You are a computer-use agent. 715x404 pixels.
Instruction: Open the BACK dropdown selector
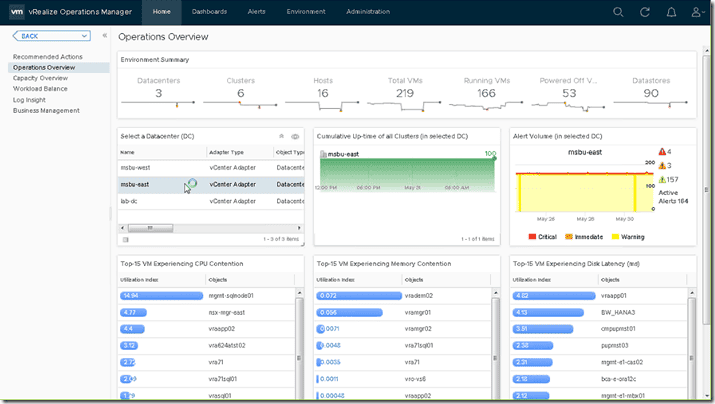52,36
